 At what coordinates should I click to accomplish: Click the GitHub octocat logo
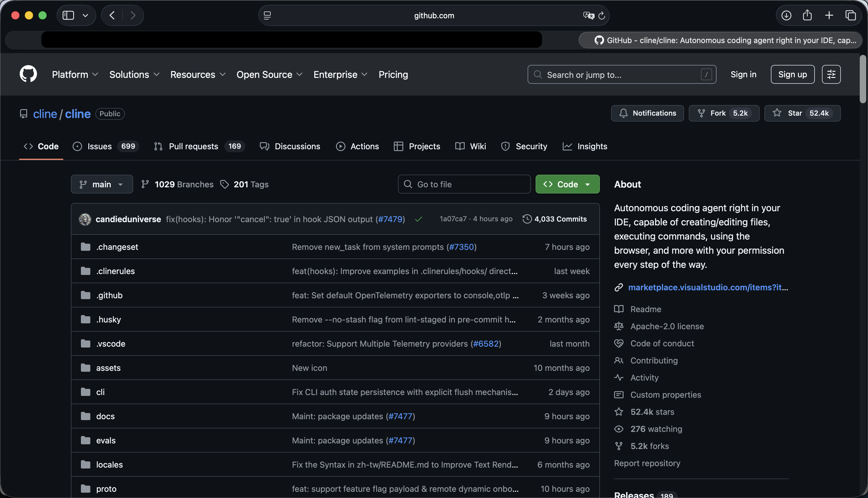coord(28,74)
